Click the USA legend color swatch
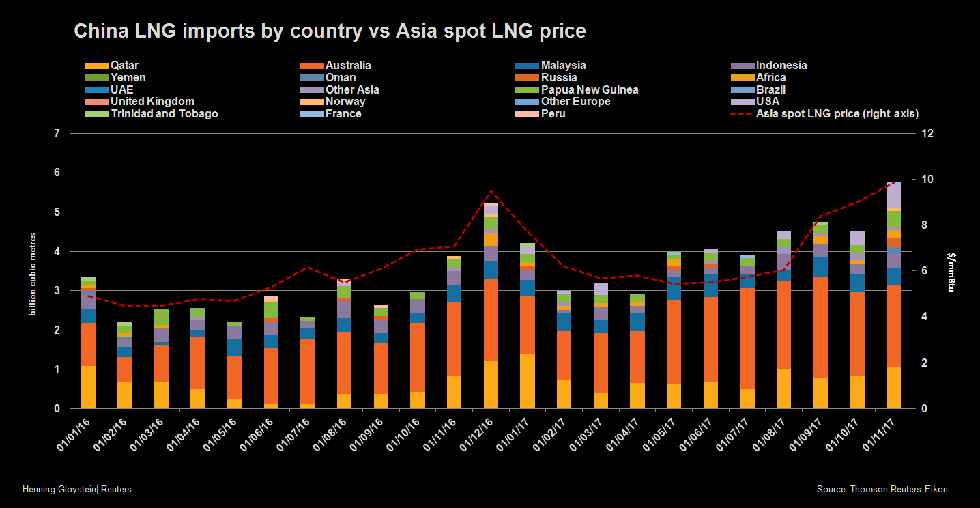 pyautogui.click(x=742, y=102)
